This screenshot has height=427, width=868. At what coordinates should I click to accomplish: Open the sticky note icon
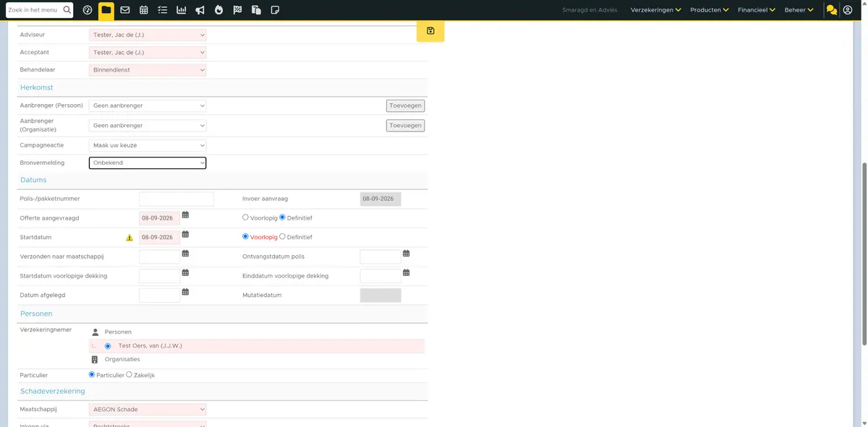point(275,10)
